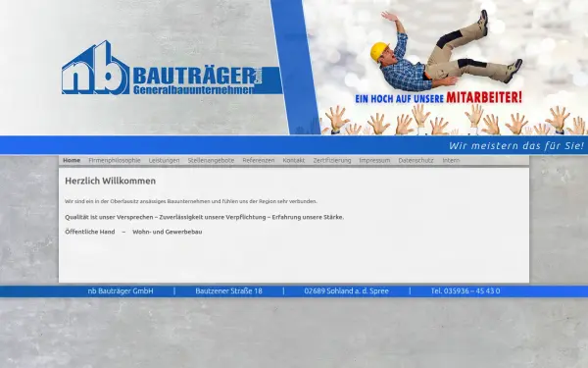Click '02689 Sohland a. d. Spree' in footer

[347, 291]
